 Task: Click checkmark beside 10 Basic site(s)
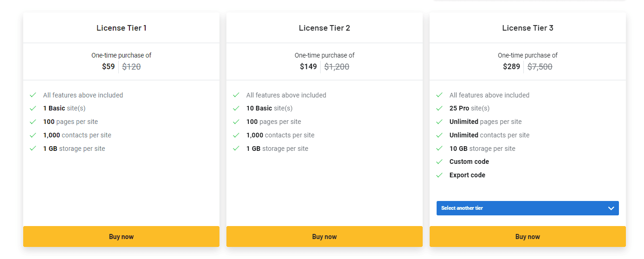[236, 109]
